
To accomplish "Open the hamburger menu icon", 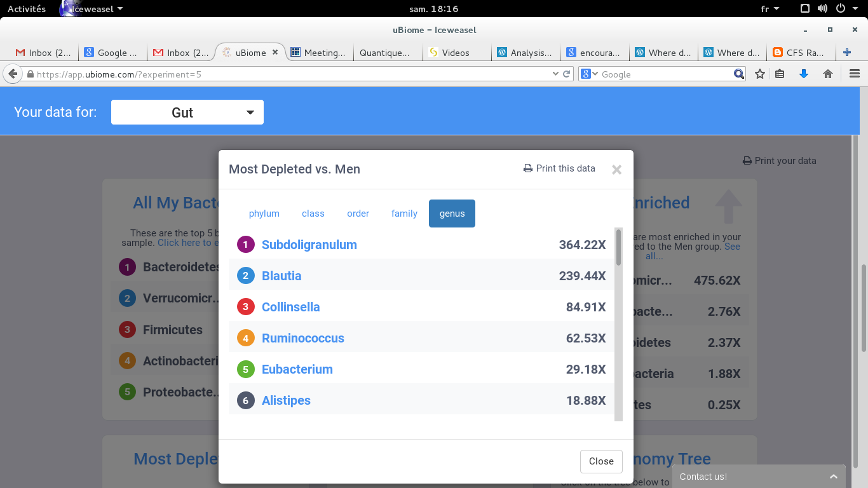I will (854, 74).
